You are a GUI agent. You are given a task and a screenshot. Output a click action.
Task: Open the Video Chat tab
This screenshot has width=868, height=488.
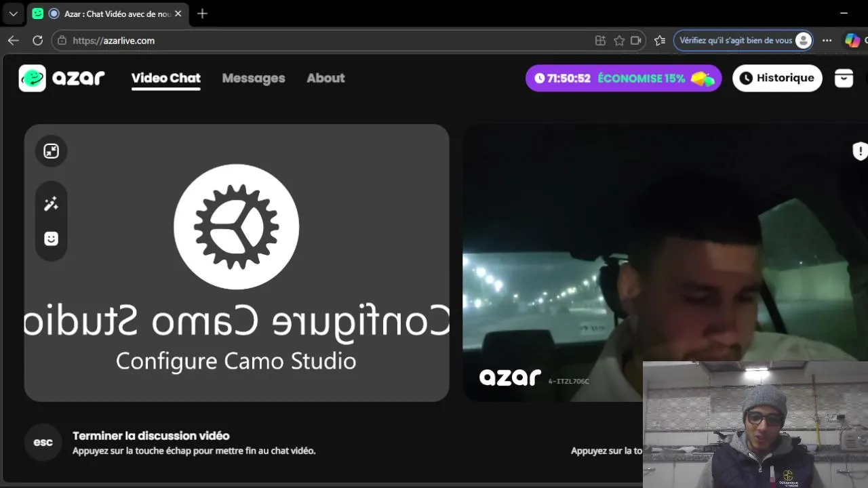(x=166, y=78)
